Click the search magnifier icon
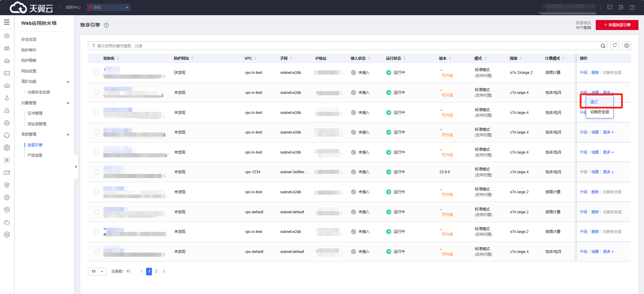The image size is (644, 294). (603, 46)
